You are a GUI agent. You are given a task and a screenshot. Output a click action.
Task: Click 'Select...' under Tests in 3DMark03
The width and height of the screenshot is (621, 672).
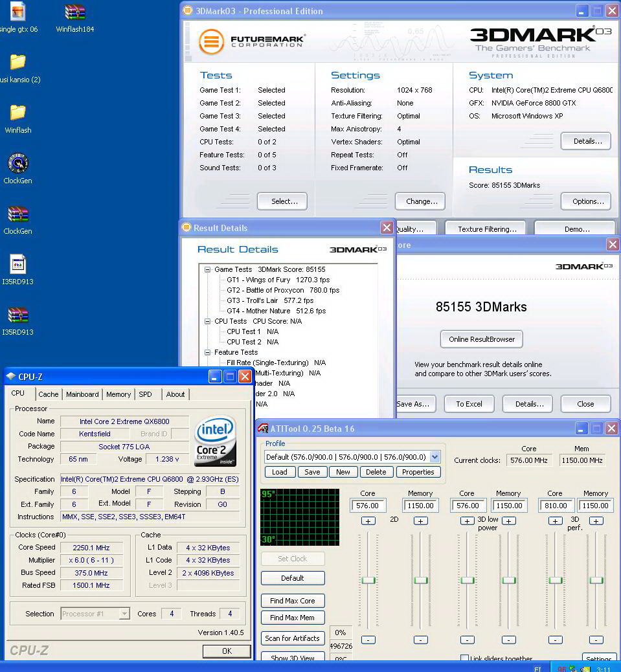[282, 201]
